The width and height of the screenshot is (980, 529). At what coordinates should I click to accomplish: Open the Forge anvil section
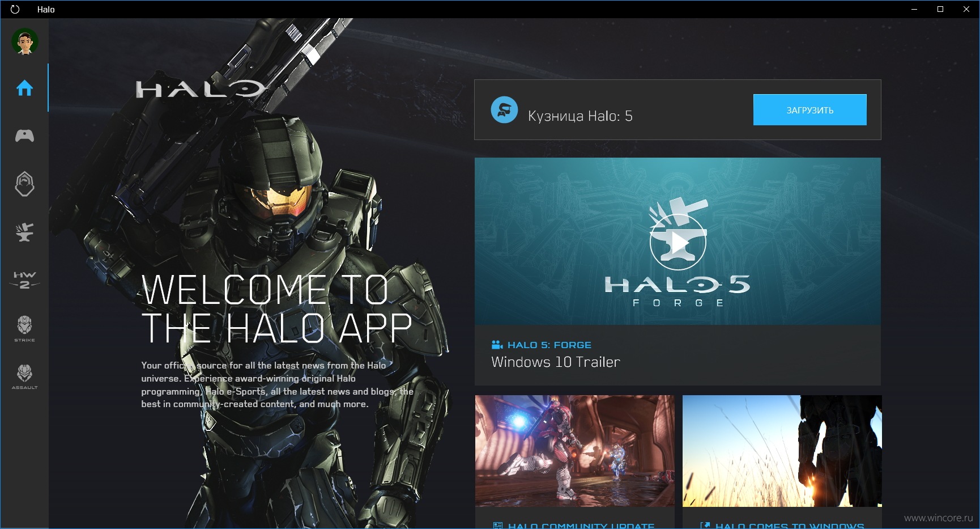coord(24,232)
